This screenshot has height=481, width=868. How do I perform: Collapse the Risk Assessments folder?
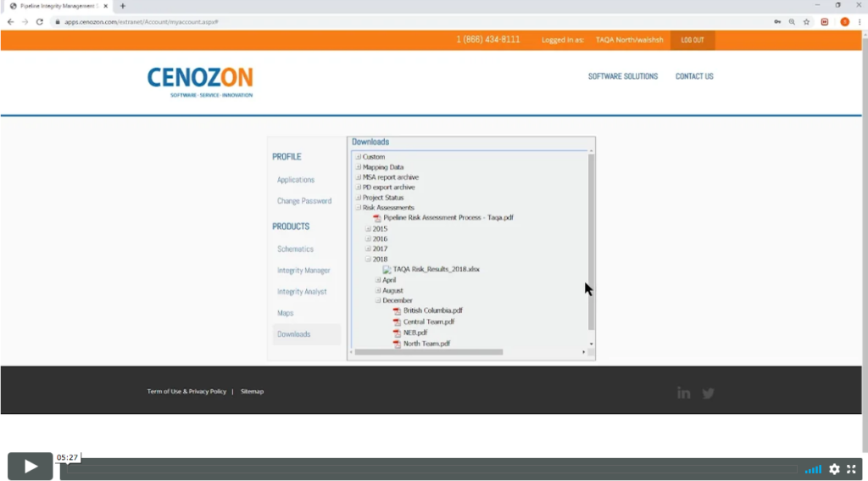[359, 207]
